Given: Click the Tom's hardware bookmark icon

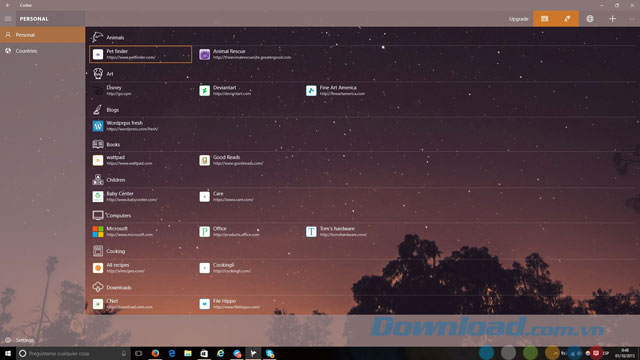Looking at the screenshot, I should 311,232.
